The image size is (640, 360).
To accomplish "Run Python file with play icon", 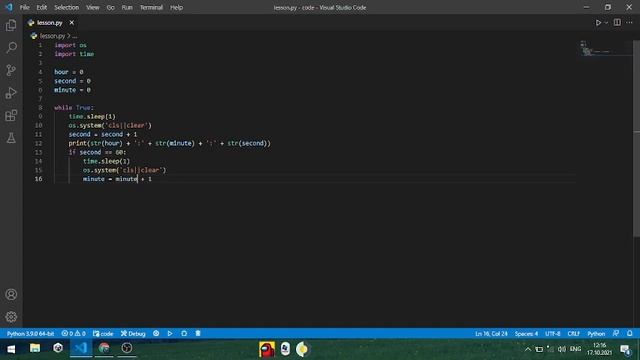I will pos(598,23).
